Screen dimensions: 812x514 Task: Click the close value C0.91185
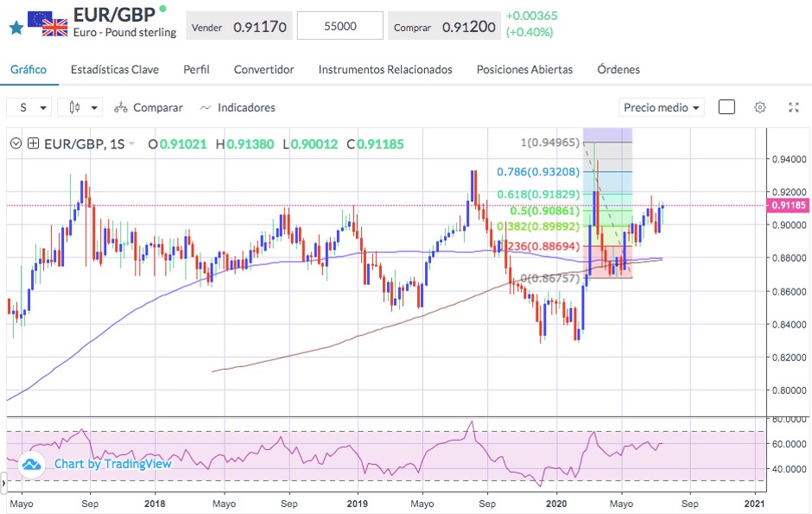pyautogui.click(x=375, y=144)
